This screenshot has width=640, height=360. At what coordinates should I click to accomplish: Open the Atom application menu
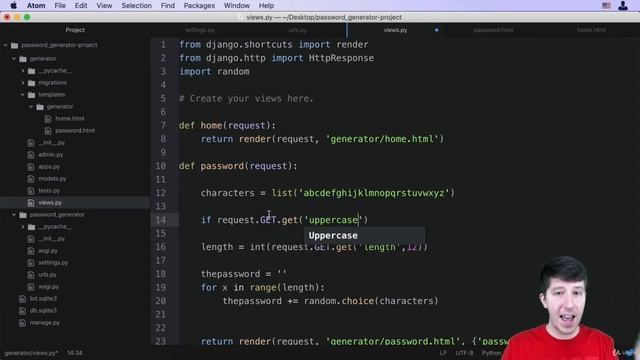pos(36,6)
